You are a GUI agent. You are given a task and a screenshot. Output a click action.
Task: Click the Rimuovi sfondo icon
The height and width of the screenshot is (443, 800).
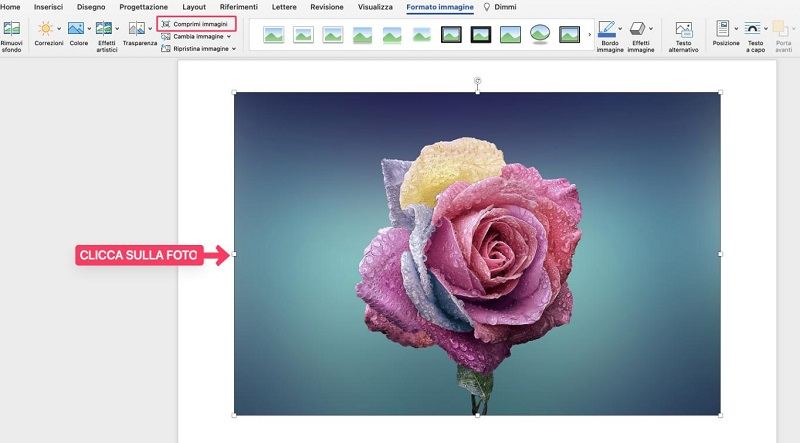tap(11, 29)
